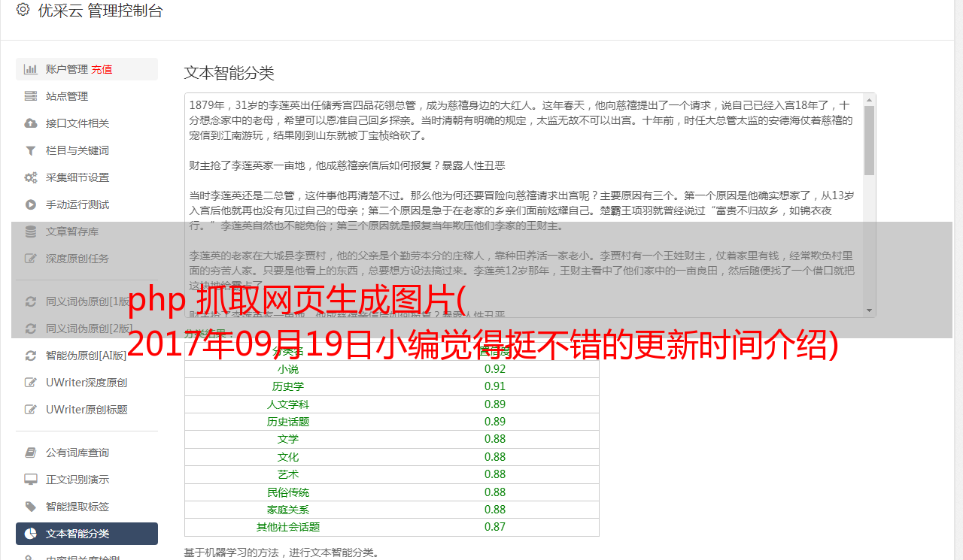Open the 文章暂存库 menu item
This screenshot has width=963, height=560.
87,232
